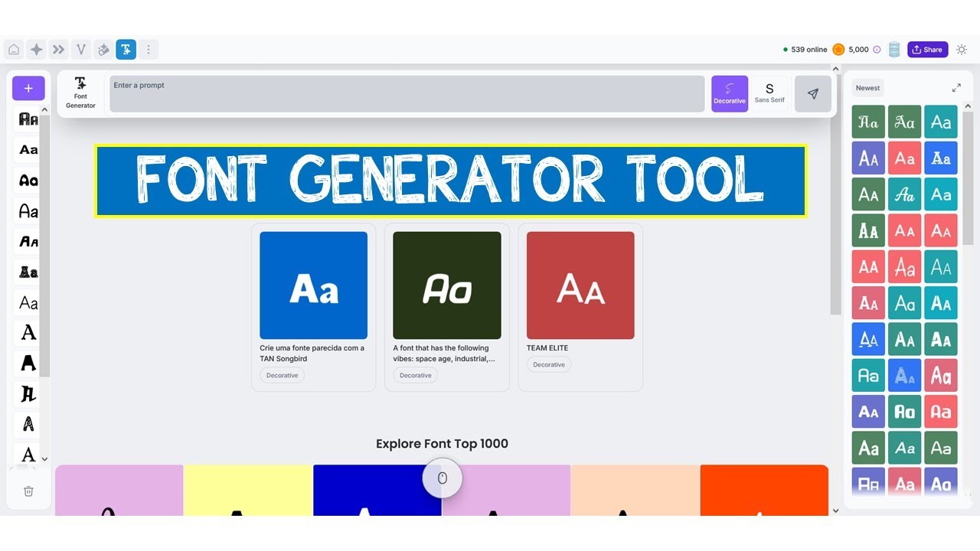This screenshot has width=980, height=551.
Task: Click Decorative tag under space age card
Action: click(416, 376)
